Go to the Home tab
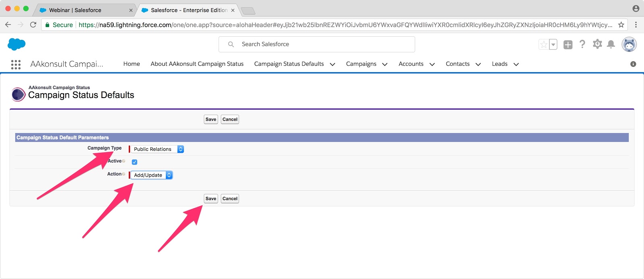644x279 pixels. point(131,64)
